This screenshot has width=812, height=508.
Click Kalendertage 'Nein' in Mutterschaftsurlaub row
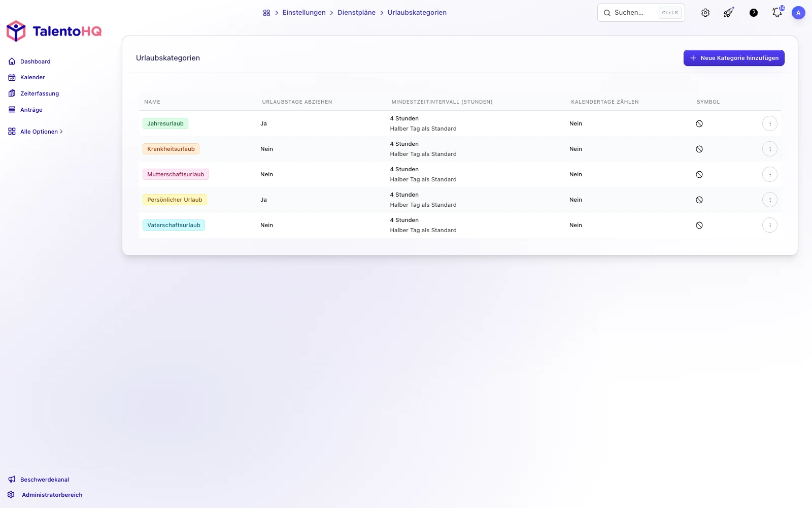click(x=576, y=174)
